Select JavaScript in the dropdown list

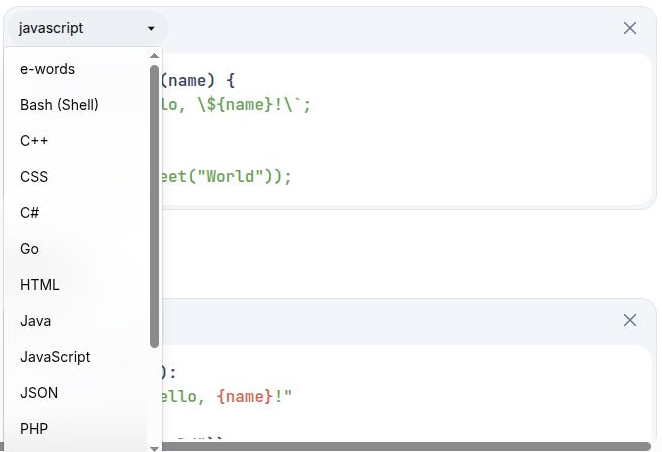[x=76, y=357]
